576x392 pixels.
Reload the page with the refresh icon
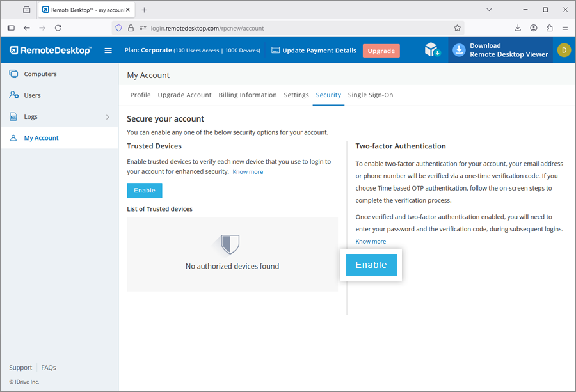pos(58,28)
